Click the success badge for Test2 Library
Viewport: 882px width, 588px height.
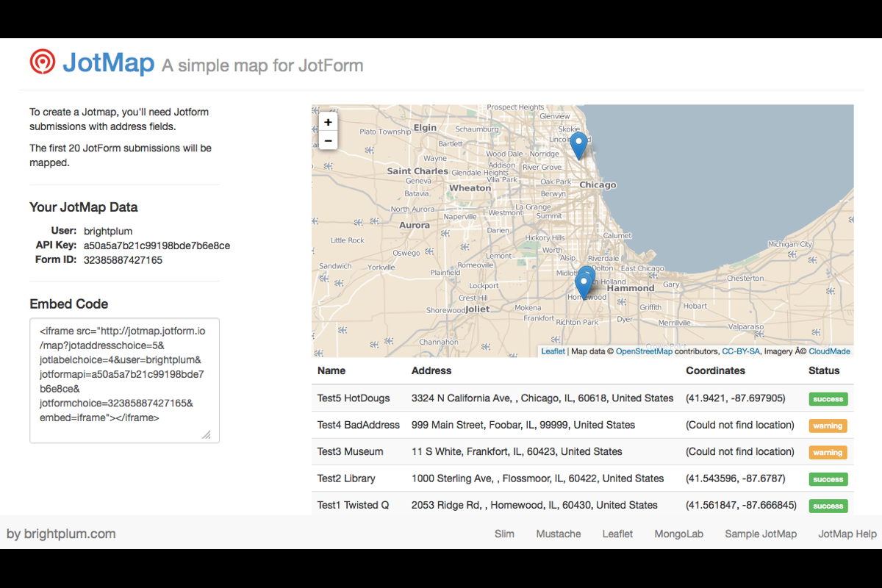click(x=828, y=478)
